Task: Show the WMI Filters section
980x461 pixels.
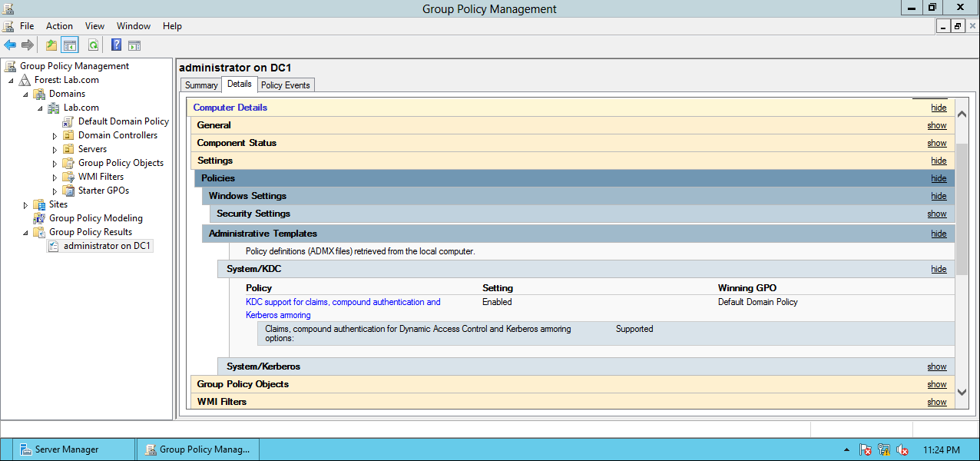Action: pyautogui.click(x=936, y=401)
